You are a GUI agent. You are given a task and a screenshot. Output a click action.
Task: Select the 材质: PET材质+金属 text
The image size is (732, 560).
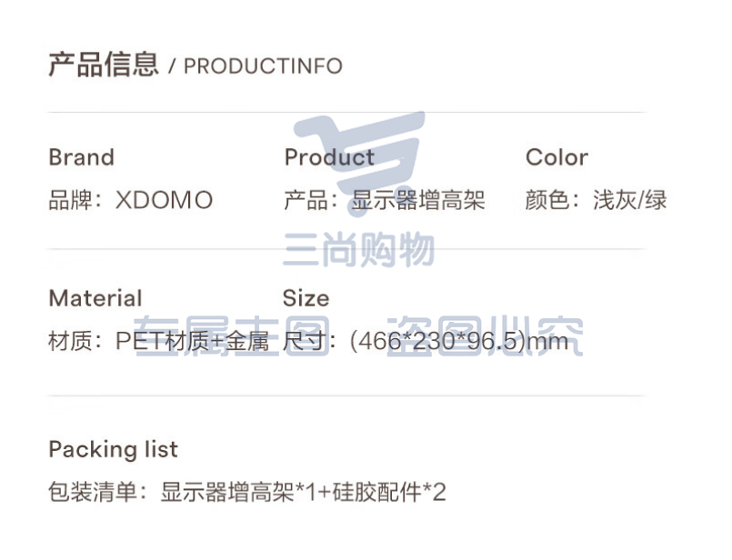point(159,341)
